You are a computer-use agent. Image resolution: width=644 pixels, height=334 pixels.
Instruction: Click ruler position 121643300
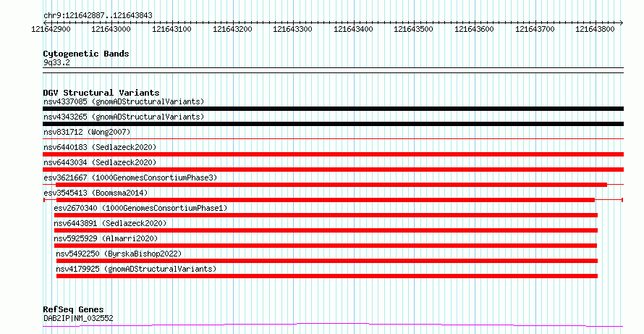click(292, 29)
